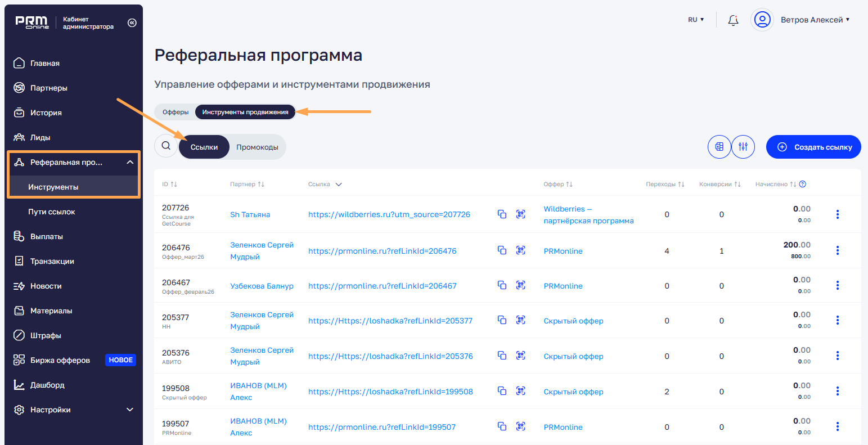The width and height of the screenshot is (868, 445).
Task: Collapse the sidebar with double-chevron icon
Action: pos(132,23)
